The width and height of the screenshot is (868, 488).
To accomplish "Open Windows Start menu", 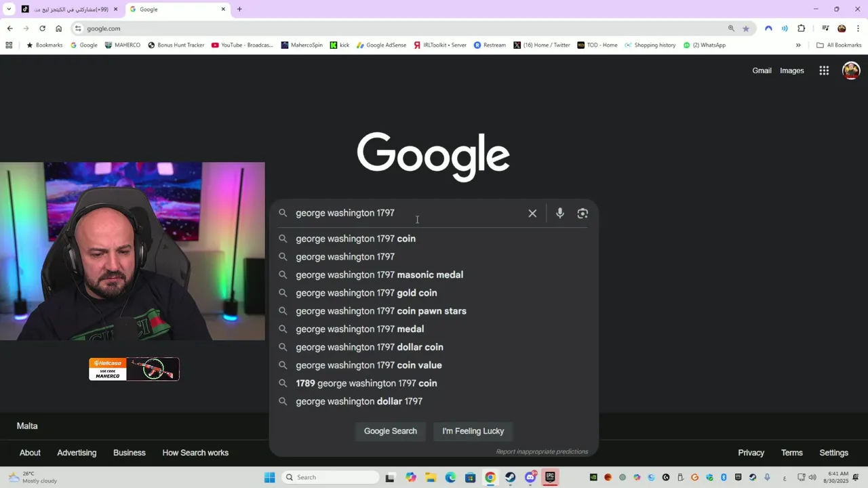I will pos(269,477).
